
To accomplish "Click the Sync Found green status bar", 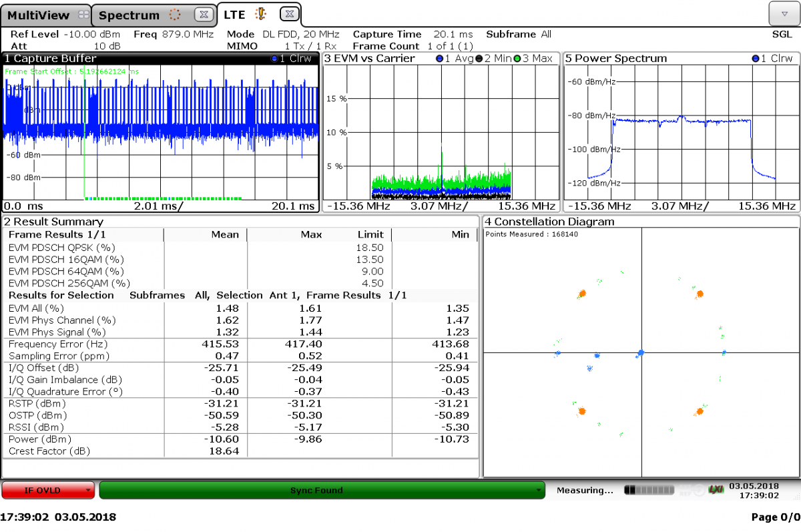I will 322,490.
